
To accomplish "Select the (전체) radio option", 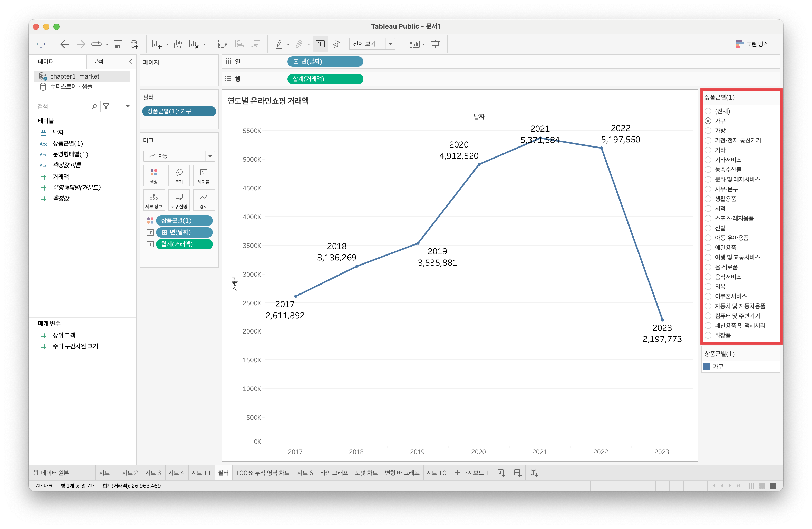I will click(708, 111).
